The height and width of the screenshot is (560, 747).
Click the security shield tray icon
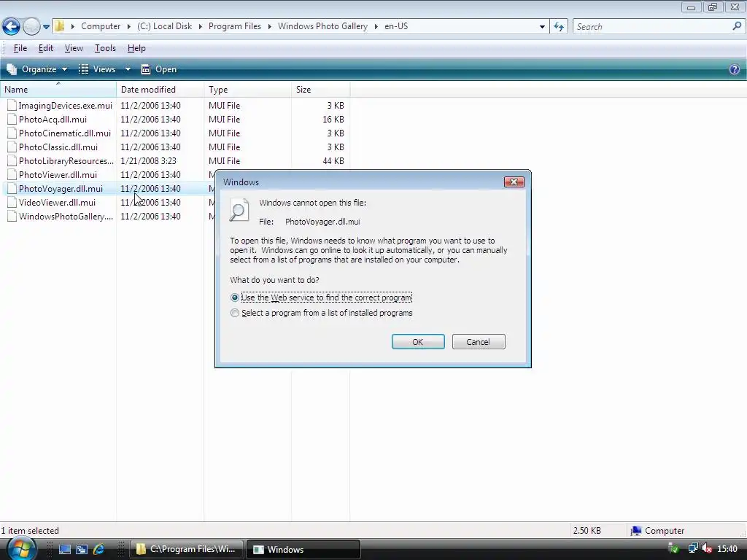click(x=673, y=549)
